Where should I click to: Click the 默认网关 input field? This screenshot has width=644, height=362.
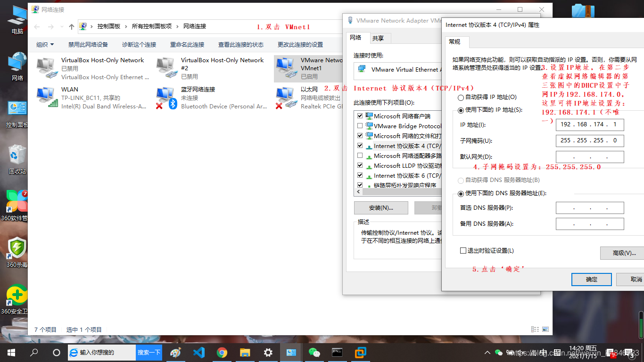tap(590, 156)
